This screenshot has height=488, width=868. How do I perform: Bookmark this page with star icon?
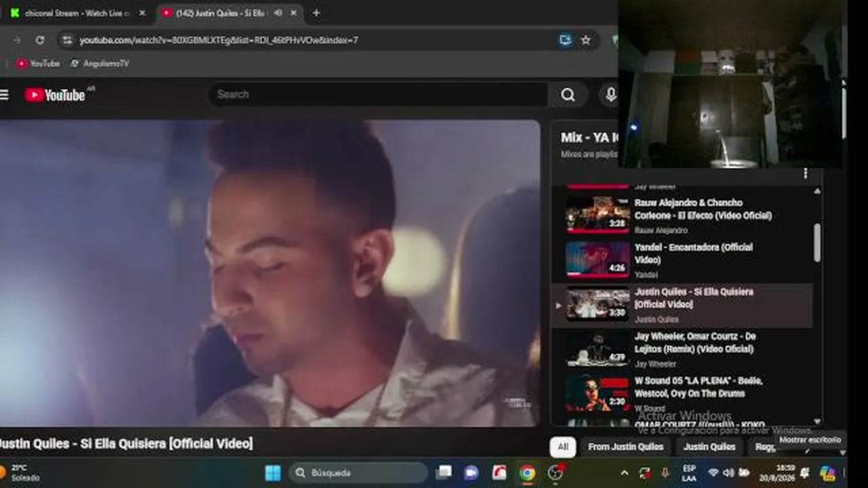click(x=586, y=40)
